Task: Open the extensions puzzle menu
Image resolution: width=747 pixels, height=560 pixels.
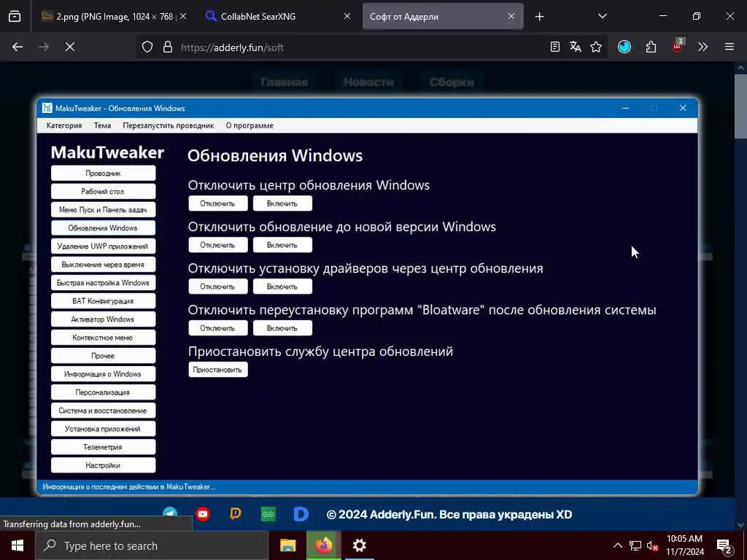Action: click(651, 47)
